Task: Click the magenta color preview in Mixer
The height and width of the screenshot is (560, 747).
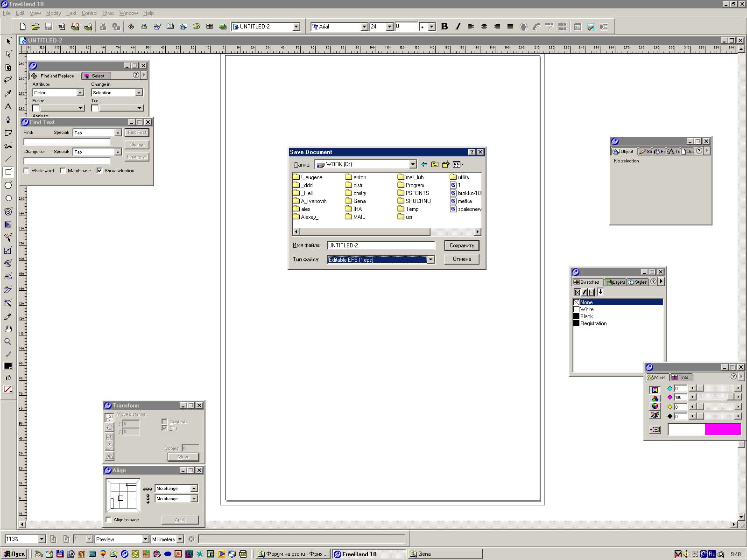Action: [x=723, y=429]
